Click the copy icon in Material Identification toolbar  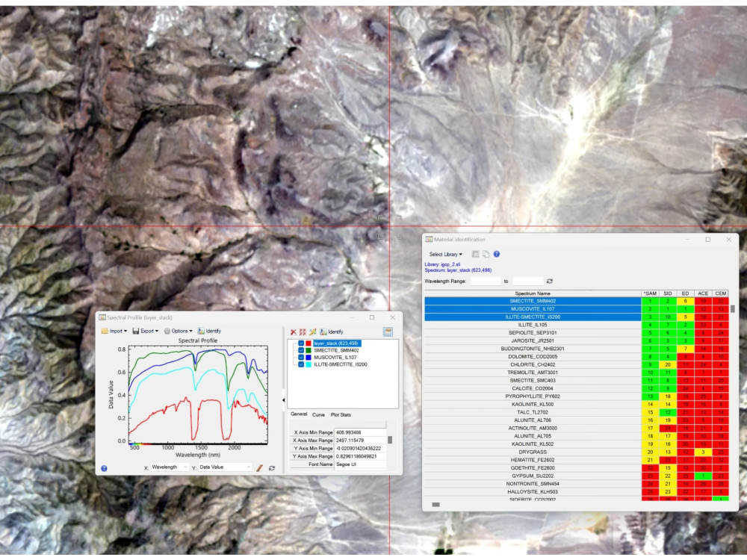(x=486, y=255)
